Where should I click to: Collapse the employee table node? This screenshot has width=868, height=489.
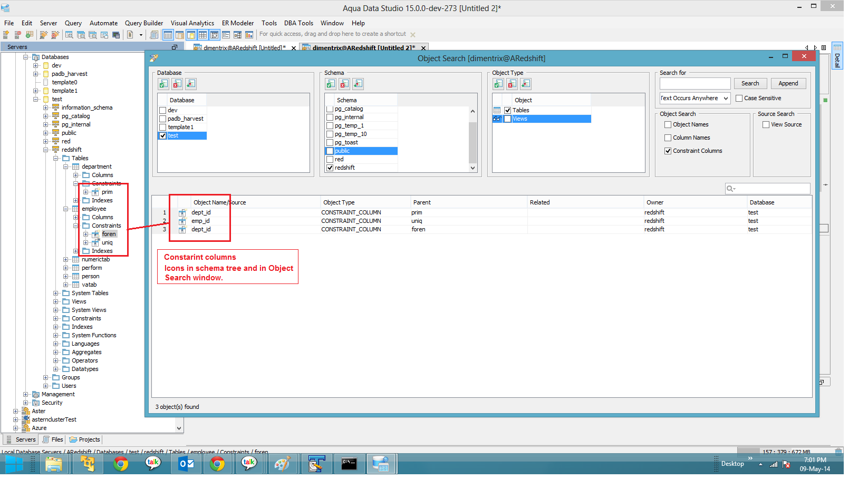[66, 209]
